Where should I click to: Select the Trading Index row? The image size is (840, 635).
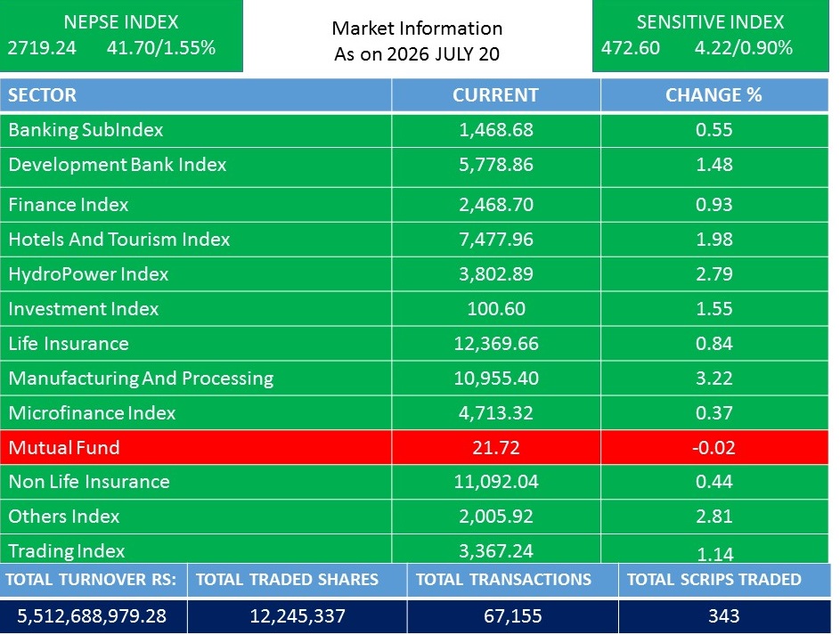point(414,550)
